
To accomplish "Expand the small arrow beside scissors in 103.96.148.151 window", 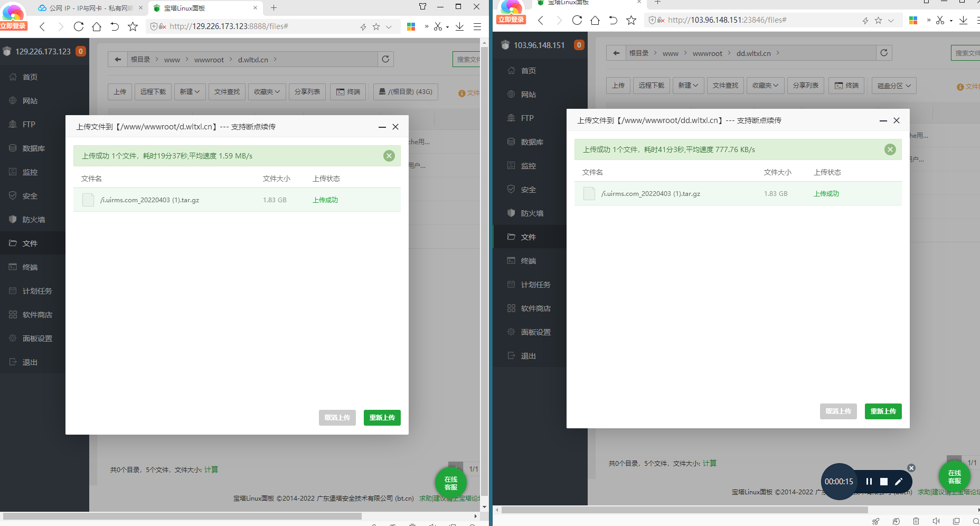I will tap(951, 21).
